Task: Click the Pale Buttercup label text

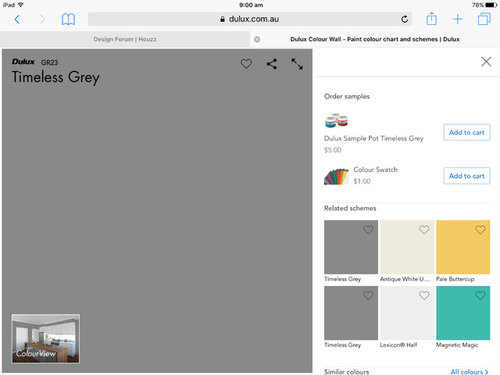Action: coord(455,279)
